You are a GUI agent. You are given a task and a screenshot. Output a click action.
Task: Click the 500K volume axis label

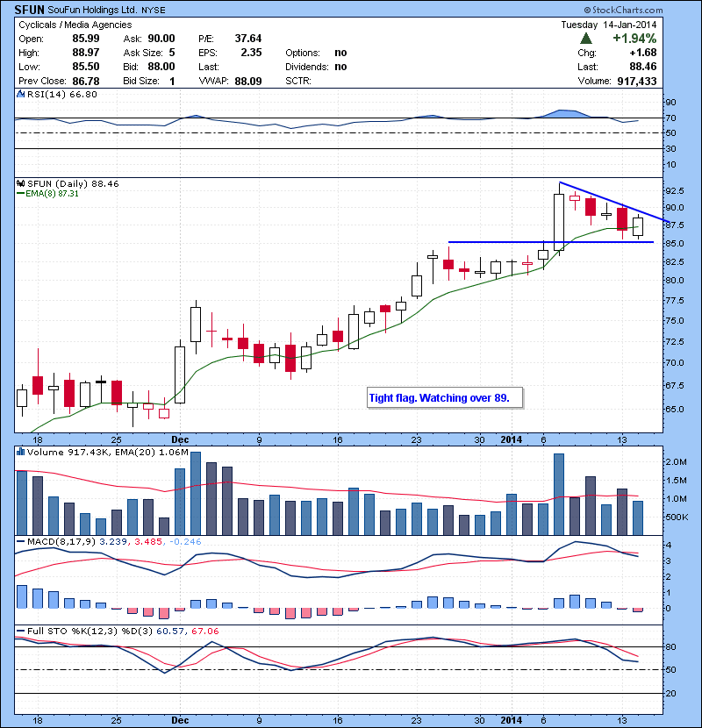click(677, 517)
